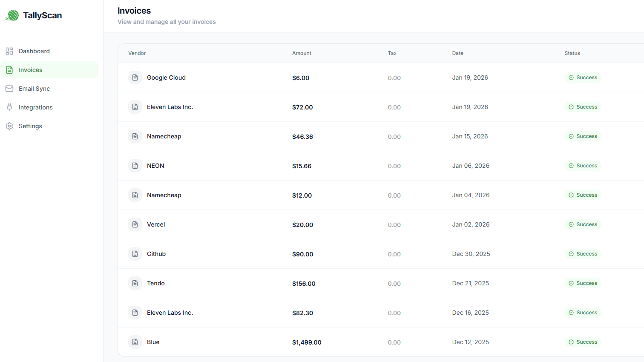The height and width of the screenshot is (362, 644).
Task: Click the Blue invoice document icon
Action: (x=135, y=342)
